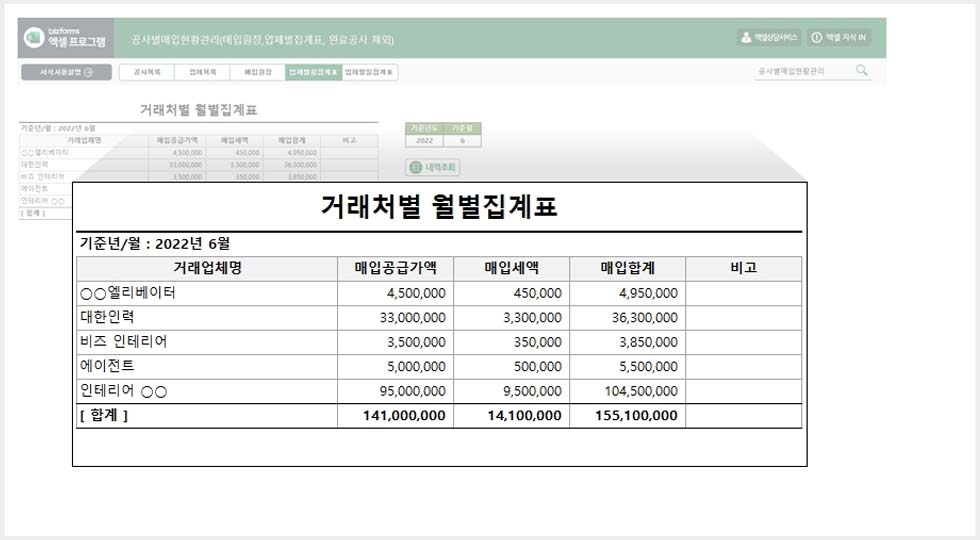Select 비즈 인테리어 row name in enlarged table
This screenshot has height=540, width=980.
[x=124, y=342]
